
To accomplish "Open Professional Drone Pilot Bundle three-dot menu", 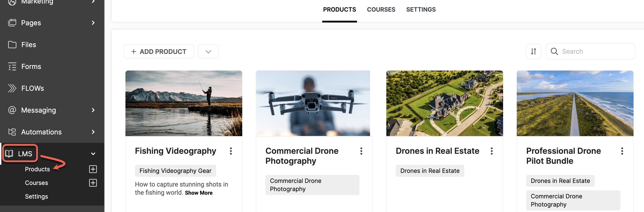I will (x=622, y=151).
